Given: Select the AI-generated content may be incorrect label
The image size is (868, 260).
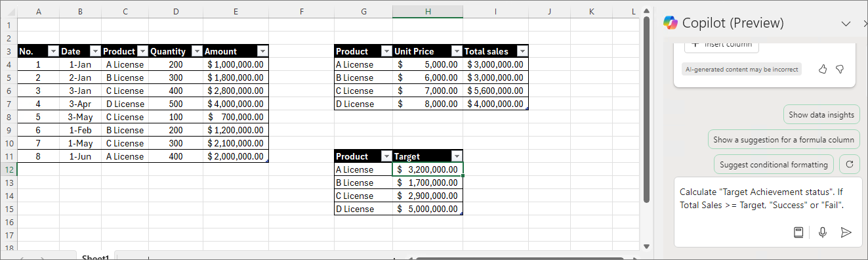Looking at the screenshot, I should coord(741,69).
